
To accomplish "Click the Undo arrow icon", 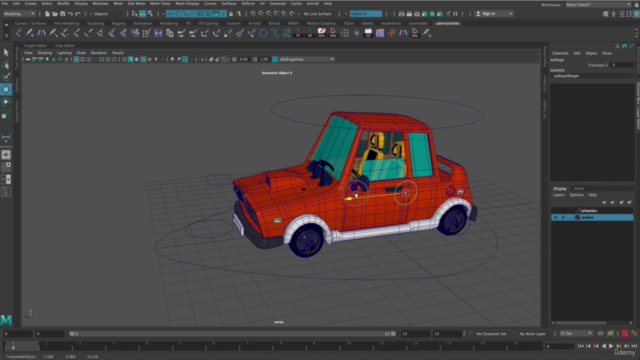I will pyautogui.click(x=70, y=14).
